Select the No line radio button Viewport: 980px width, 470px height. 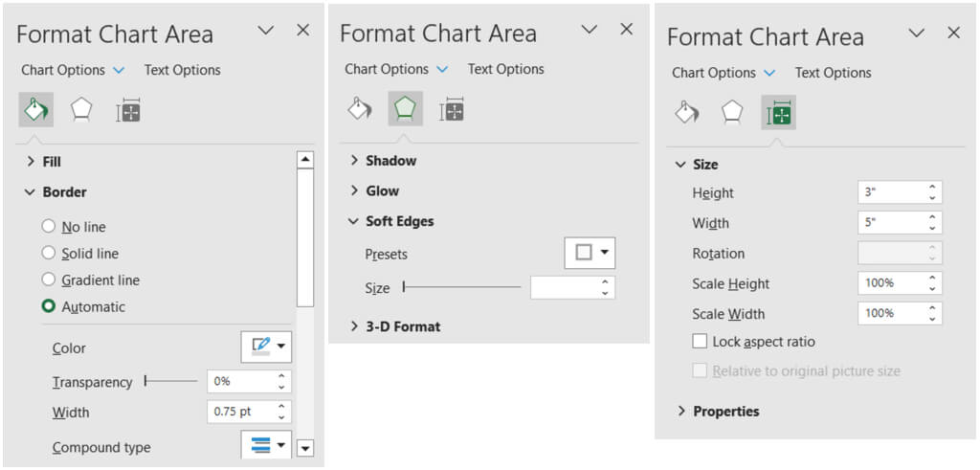coord(49,227)
